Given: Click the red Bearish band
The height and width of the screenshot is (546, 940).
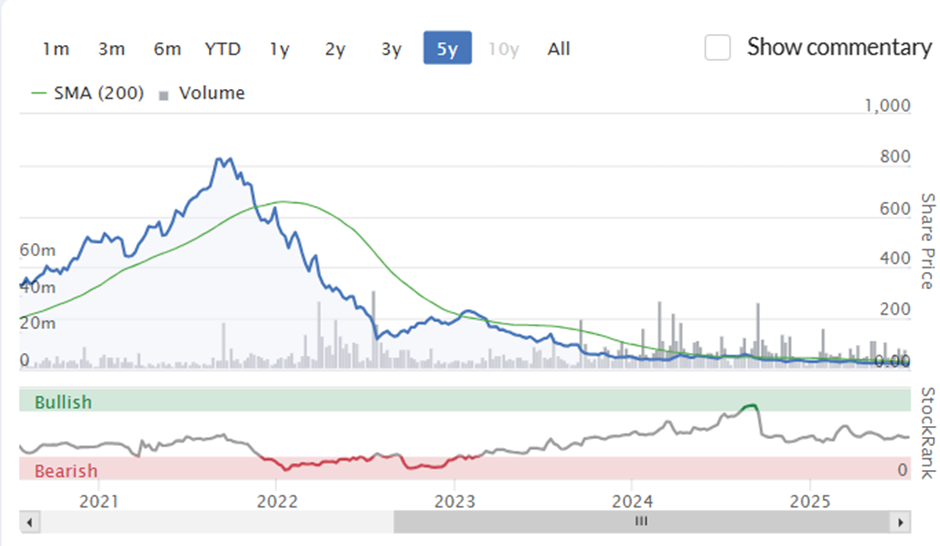Looking at the screenshot, I should 465,469.
